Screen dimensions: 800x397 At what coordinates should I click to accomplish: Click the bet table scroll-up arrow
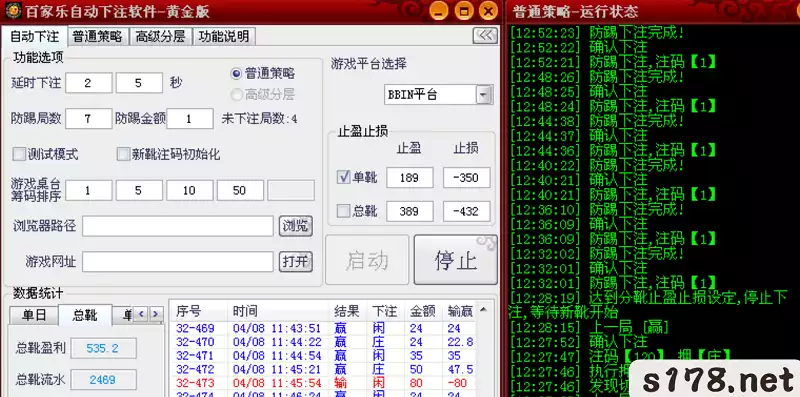483,309
